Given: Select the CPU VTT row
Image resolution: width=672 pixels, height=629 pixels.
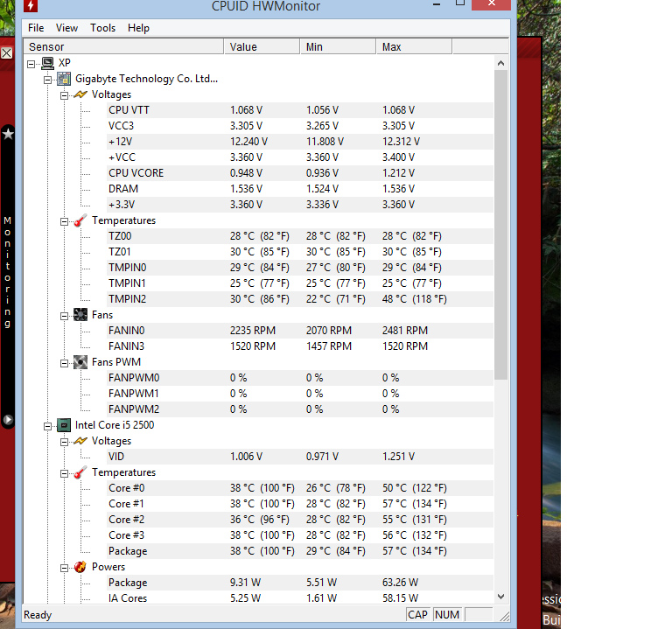Looking at the screenshot, I should pyautogui.click(x=300, y=110).
